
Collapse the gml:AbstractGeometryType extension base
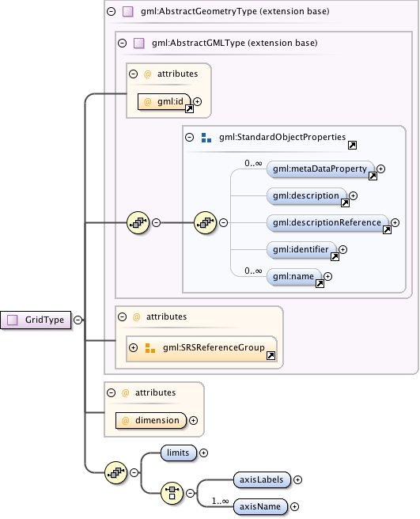112,12
